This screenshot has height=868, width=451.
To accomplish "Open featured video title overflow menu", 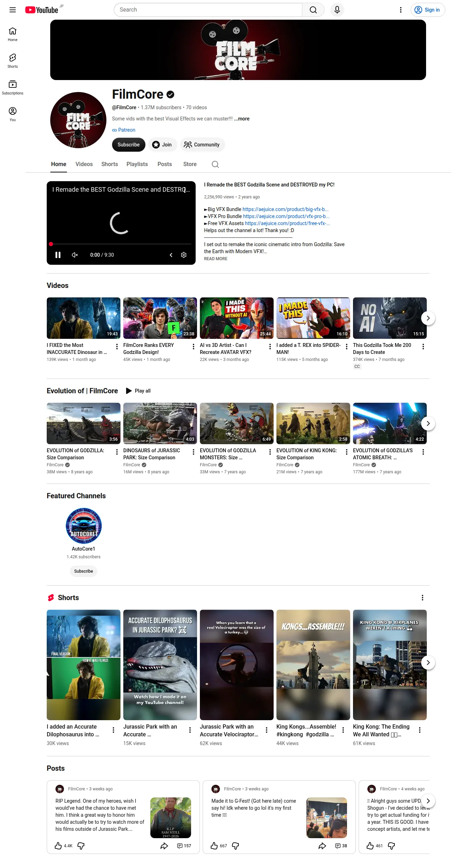I will pos(185,190).
